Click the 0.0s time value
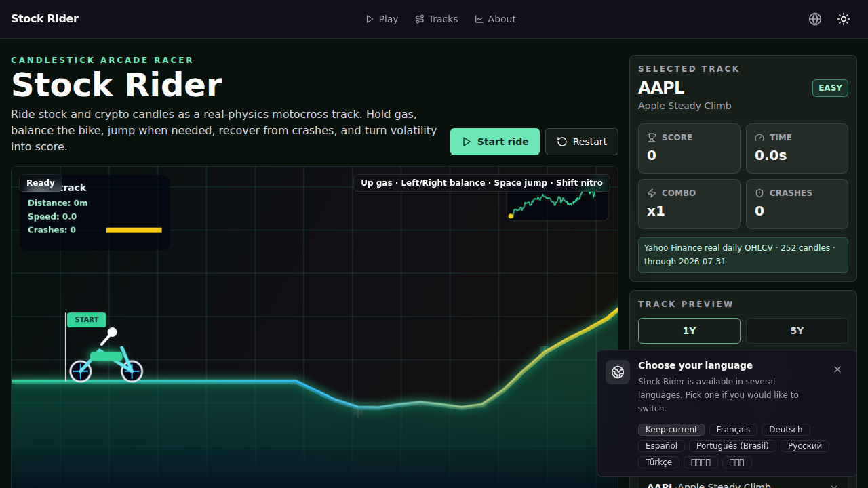Screen dimensions: 868x488 coord(771,155)
